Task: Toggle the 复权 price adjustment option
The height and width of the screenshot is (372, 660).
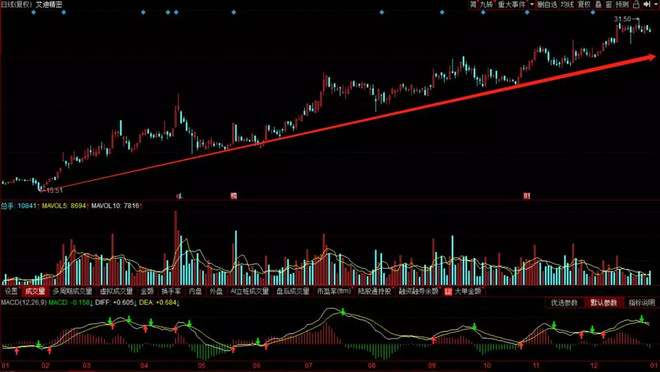Action: pyautogui.click(x=584, y=4)
